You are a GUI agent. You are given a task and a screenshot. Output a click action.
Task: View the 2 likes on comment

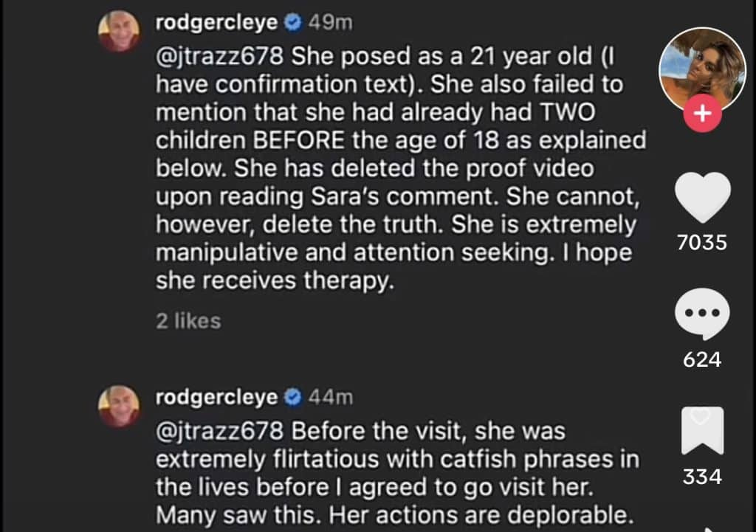[188, 321]
